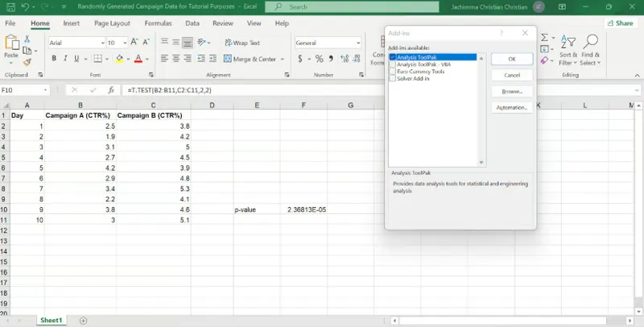The width and height of the screenshot is (644, 327).
Task: Enable the Solver Add-in checkbox
Action: [x=392, y=78]
